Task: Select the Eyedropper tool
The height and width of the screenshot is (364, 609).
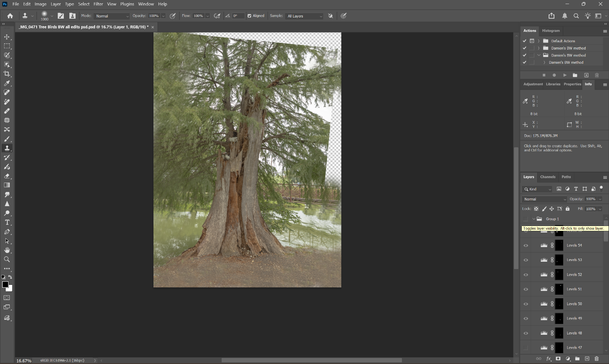Action: pos(7,83)
